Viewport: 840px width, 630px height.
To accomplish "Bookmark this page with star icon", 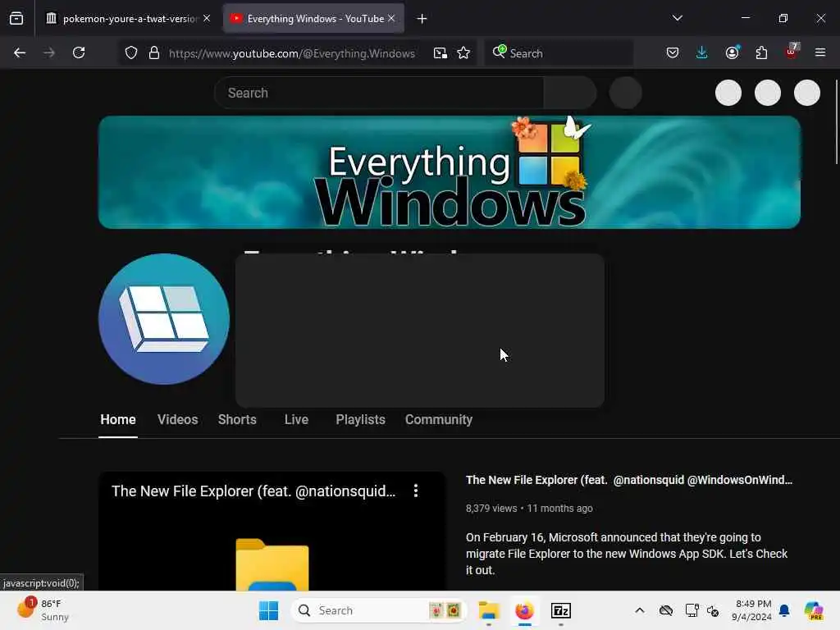I will tap(463, 53).
